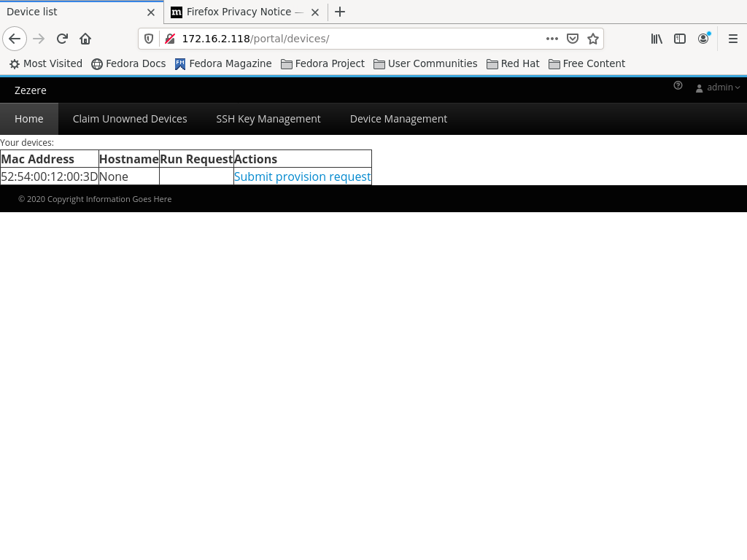
Task: Open Free Content bookmark folder
Action: tap(587, 64)
